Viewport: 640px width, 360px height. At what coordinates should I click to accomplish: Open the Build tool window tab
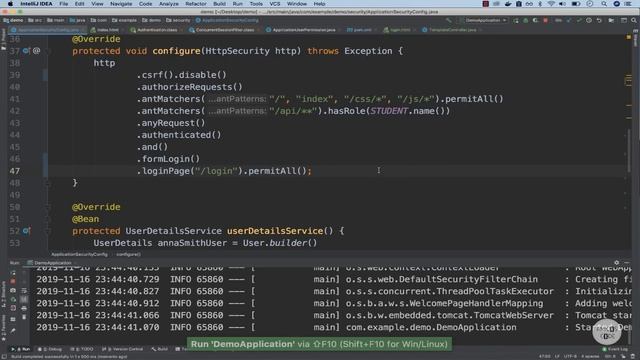(160, 349)
